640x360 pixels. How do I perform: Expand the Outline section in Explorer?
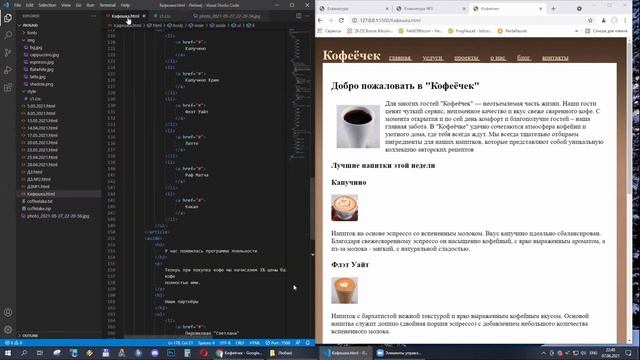tap(29, 336)
